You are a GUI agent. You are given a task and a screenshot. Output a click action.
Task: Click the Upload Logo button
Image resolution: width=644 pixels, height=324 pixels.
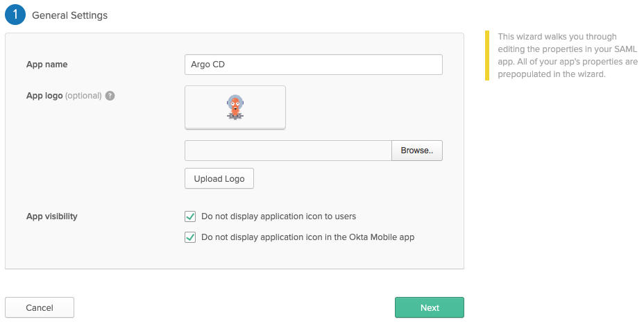coord(219,178)
